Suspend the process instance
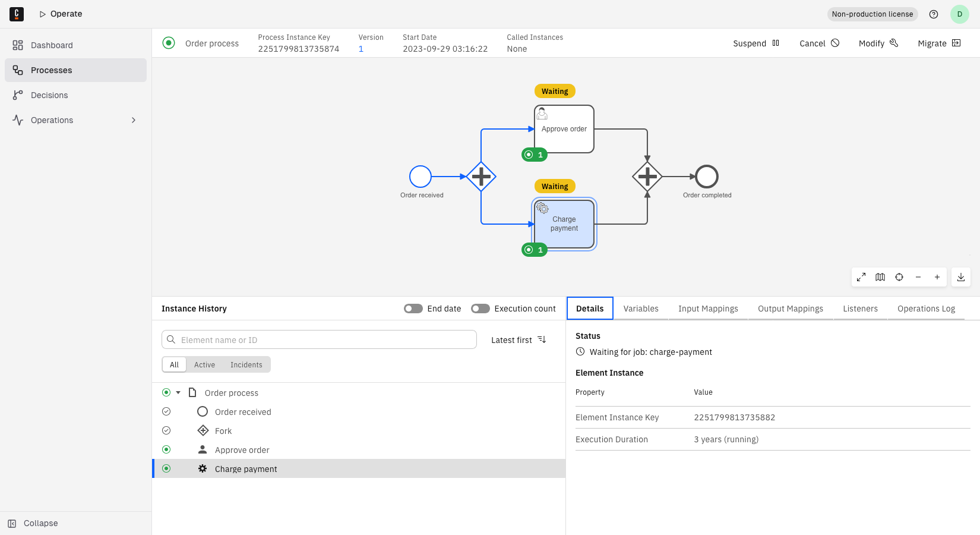The image size is (980, 535). click(x=756, y=43)
